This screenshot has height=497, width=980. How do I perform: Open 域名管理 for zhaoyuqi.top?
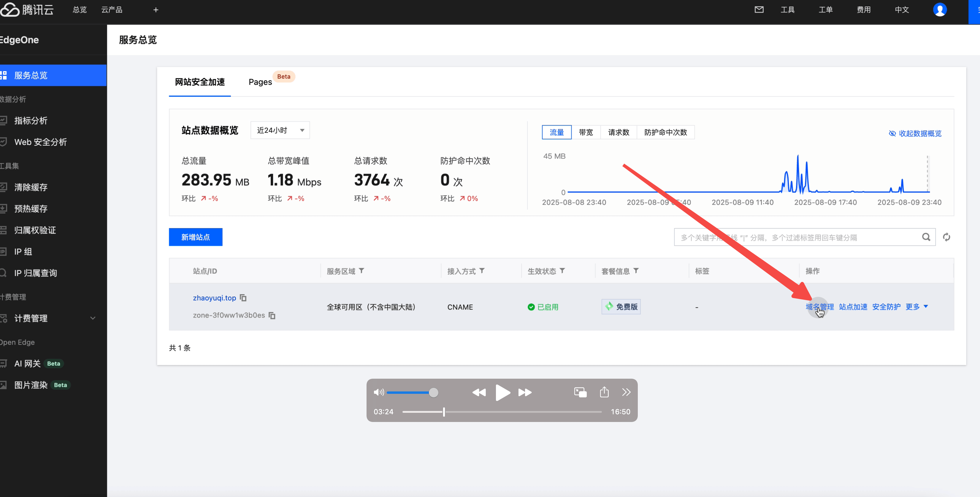(x=819, y=307)
